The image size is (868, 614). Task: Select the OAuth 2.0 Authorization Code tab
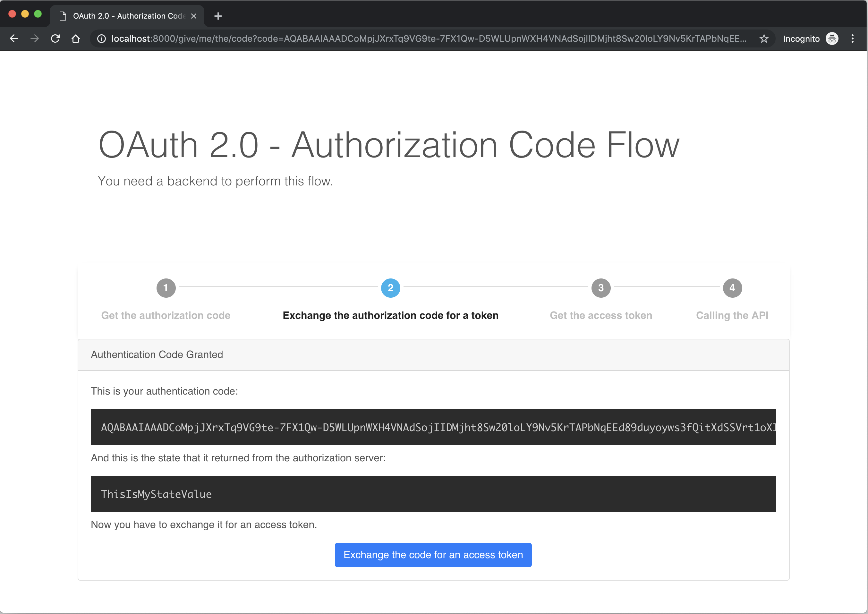125,16
